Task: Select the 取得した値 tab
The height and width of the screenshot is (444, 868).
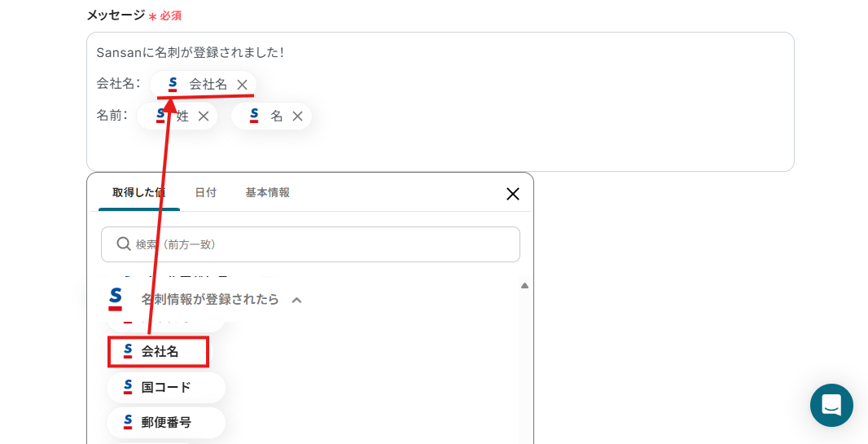Action: [139, 192]
